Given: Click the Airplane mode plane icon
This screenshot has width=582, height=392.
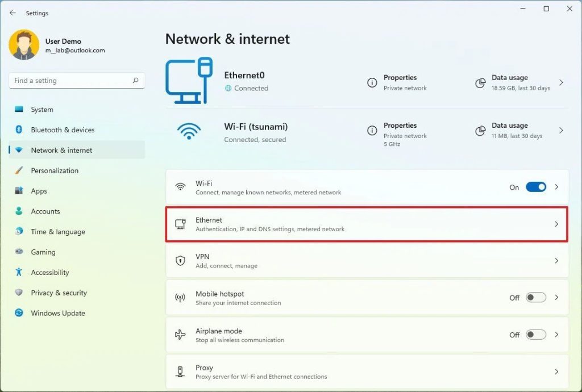Looking at the screenshot, I should (x=180, y=335).
